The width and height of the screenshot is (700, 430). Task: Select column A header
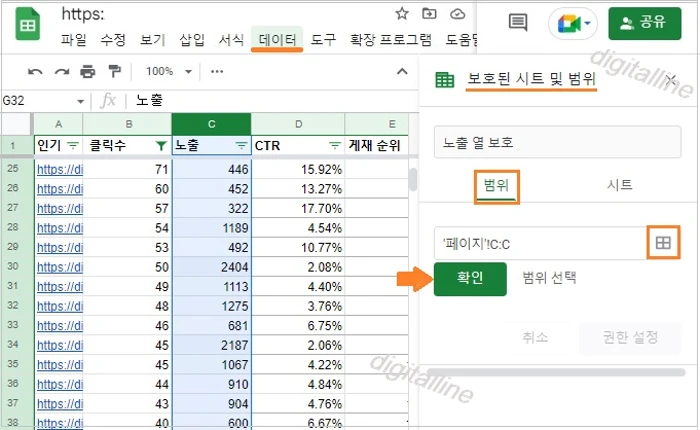pyautogui.click(x=58, y=124)
